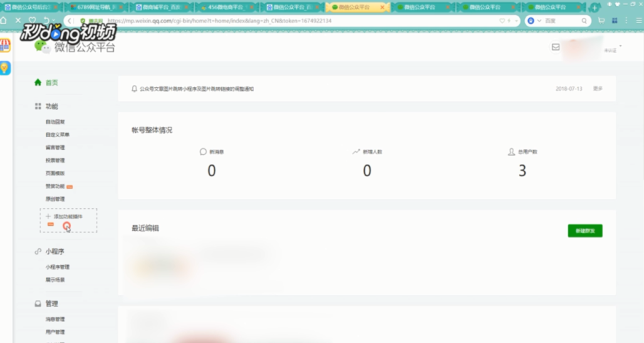Click the back chevron in the address bar
The image size is (644, 343).
[x=70, y=21]
